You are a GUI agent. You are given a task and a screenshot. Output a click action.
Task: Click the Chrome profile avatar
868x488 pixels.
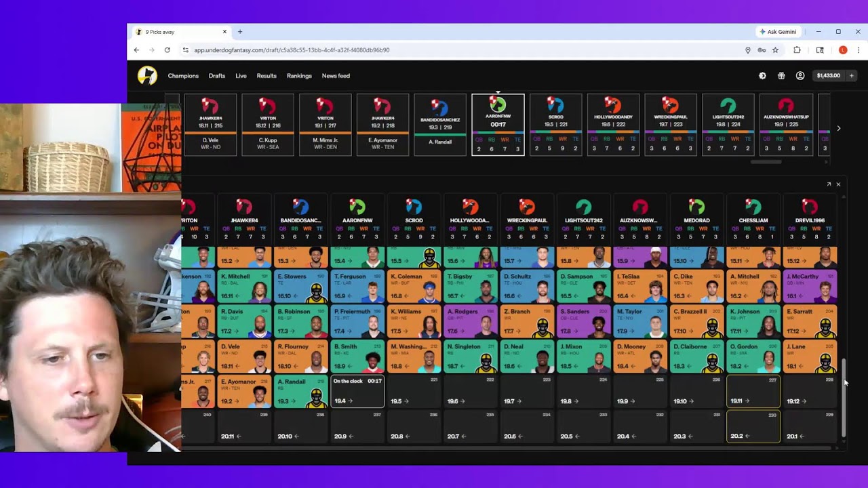(x=843, y=50)
